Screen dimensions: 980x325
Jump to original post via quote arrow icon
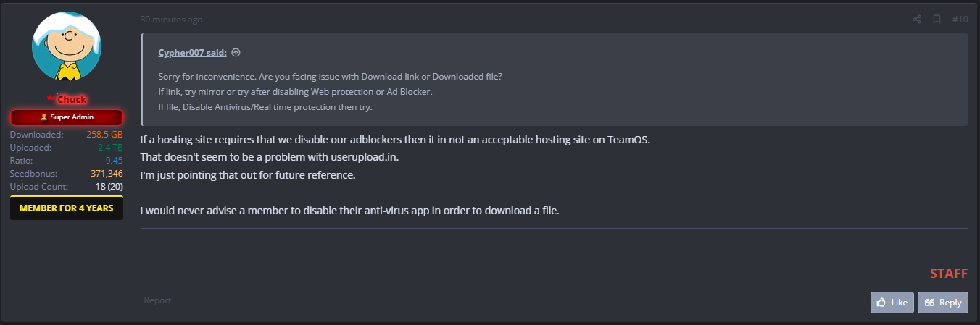(x=236, y=53)
